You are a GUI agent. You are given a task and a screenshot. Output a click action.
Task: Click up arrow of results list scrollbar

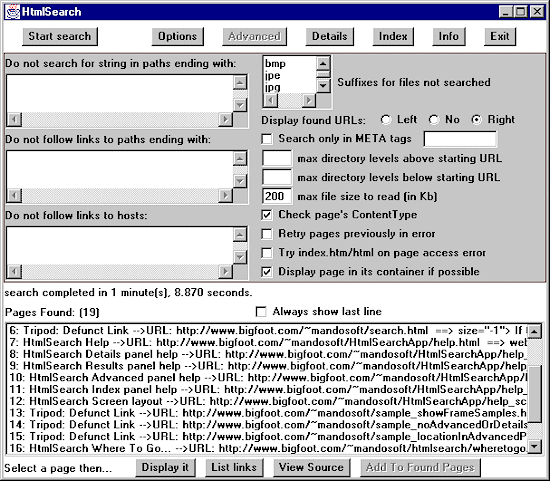(x=534, y=331)
